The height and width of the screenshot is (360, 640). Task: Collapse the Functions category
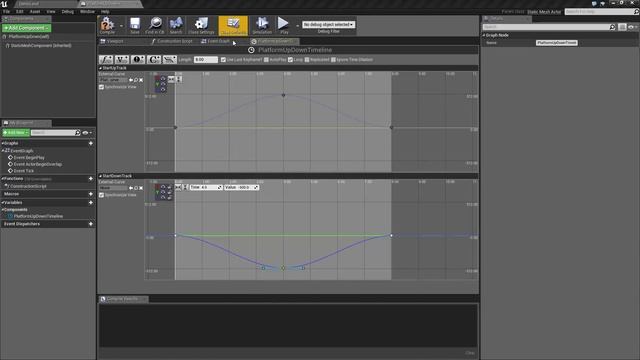[x=2, y=179]
